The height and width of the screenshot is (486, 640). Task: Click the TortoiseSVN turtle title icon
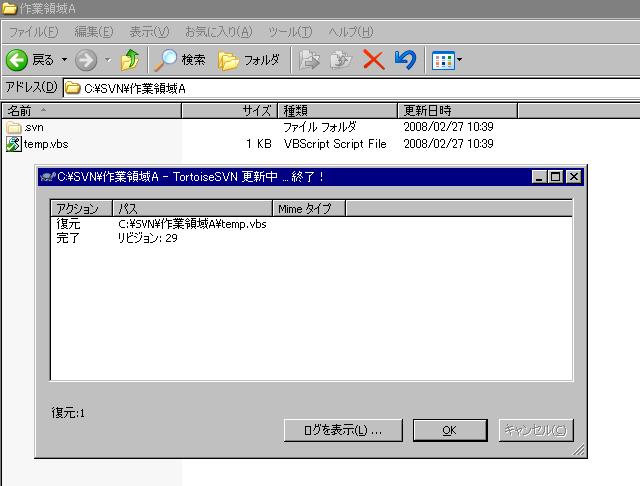(x=48, y=177)
